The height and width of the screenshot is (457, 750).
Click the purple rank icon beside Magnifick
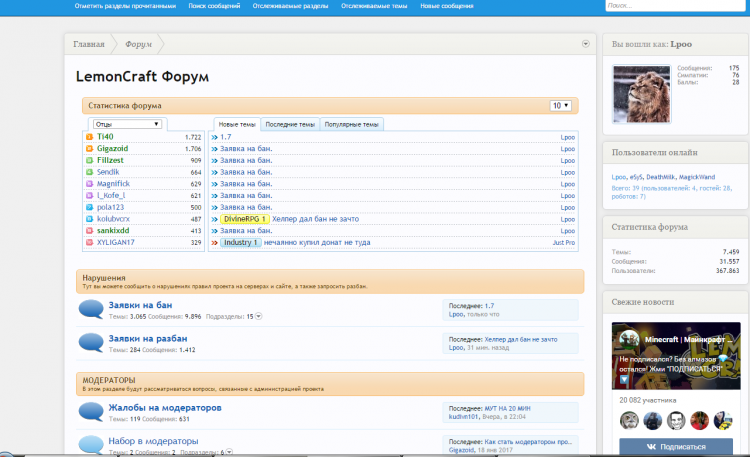coord(89,184)
